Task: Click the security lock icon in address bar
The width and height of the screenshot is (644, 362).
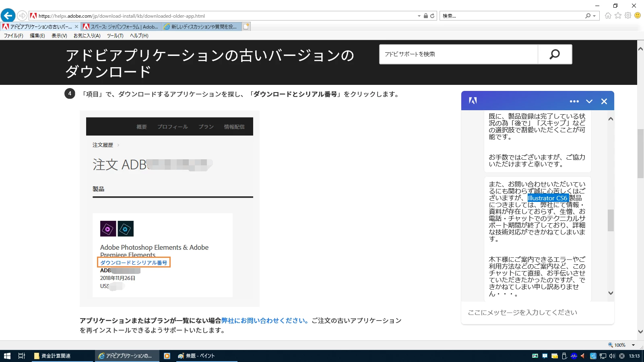Action: (425, 16)
